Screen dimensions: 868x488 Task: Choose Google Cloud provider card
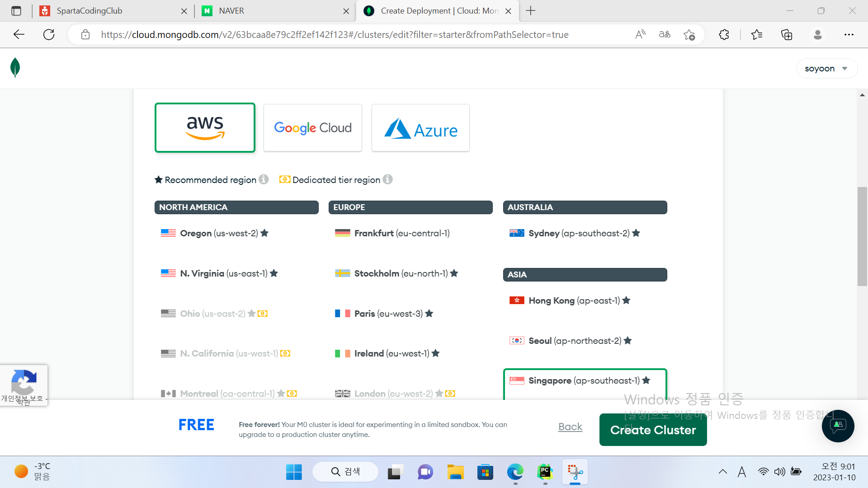[x=313, y=128]
